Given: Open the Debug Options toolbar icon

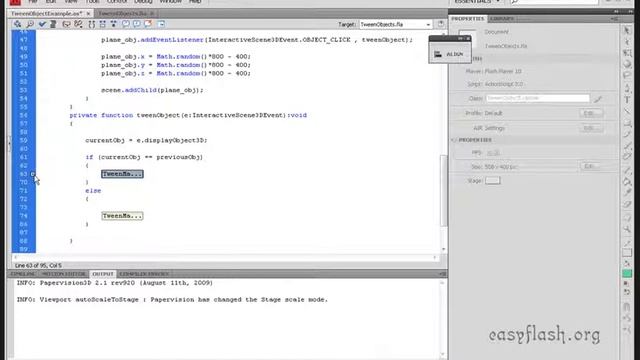Looking at the screenshot, I should point(78,24).
